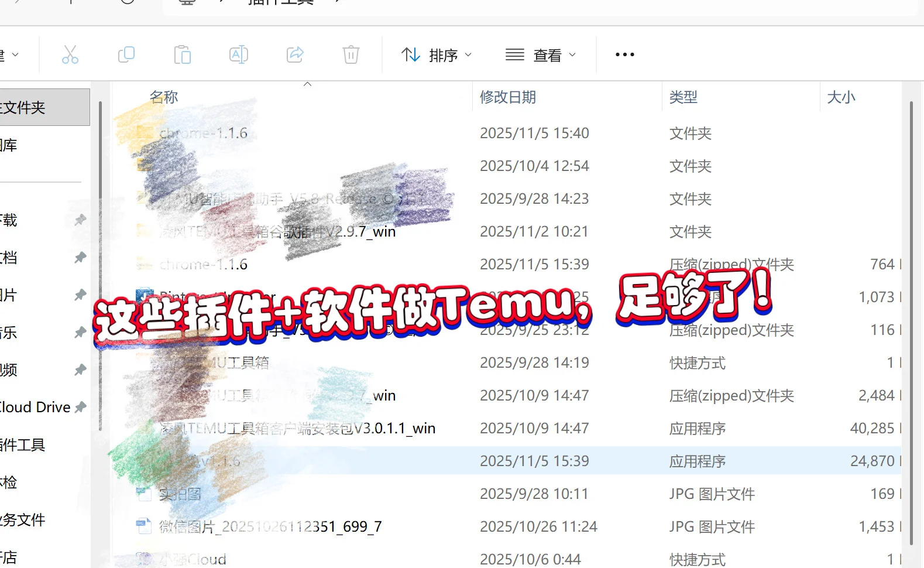Image resolution: width=924 pixels, height=568 pixels.
Task: Open the 查看 view dropdown
Action: pyautogui.click(x=541, y=55)
